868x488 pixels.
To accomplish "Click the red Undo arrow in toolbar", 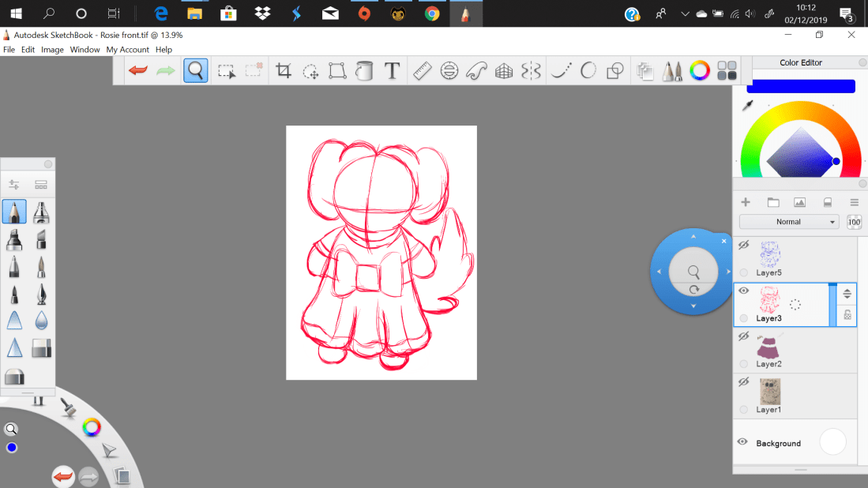I will 138,71.
